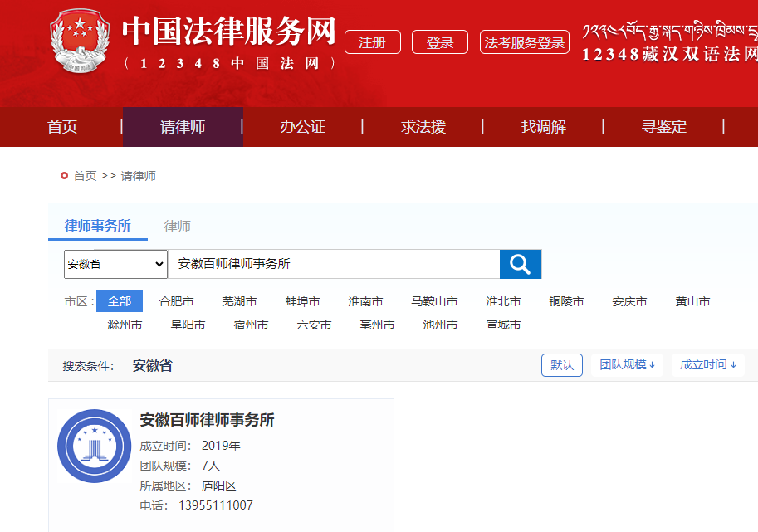Click the 注册 button

point(372,41)
